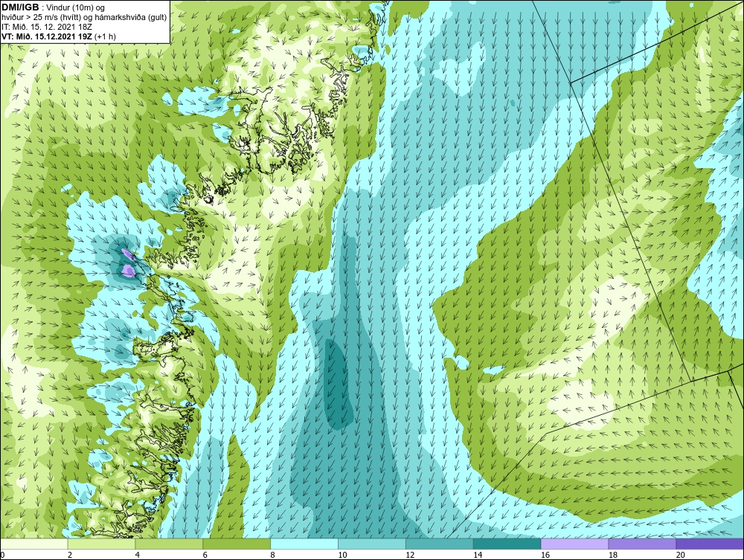Click the legend scale label "18"
744x560 pixels.
click(613, 555)
